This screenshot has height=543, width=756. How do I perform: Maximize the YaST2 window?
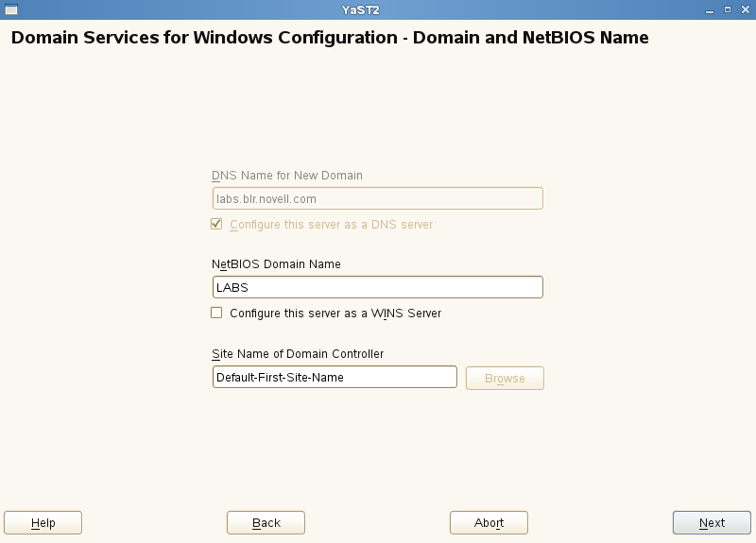[727, 8]
